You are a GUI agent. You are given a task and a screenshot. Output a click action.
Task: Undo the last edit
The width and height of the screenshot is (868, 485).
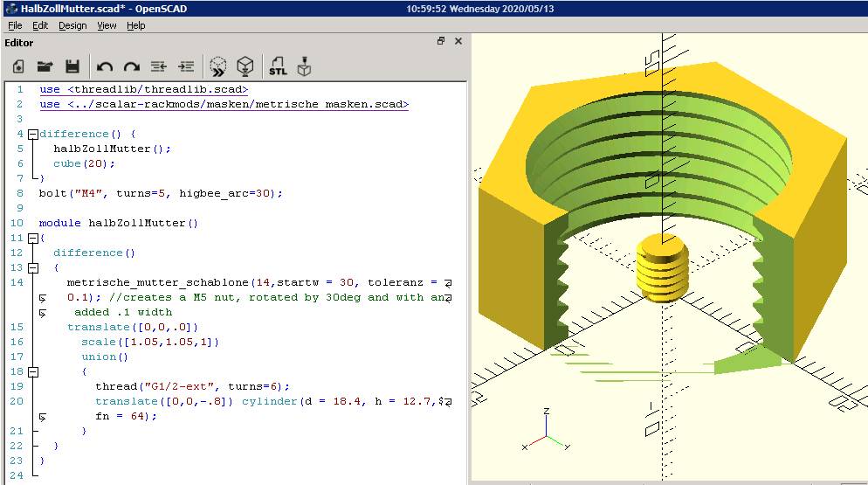coord(105,66)
